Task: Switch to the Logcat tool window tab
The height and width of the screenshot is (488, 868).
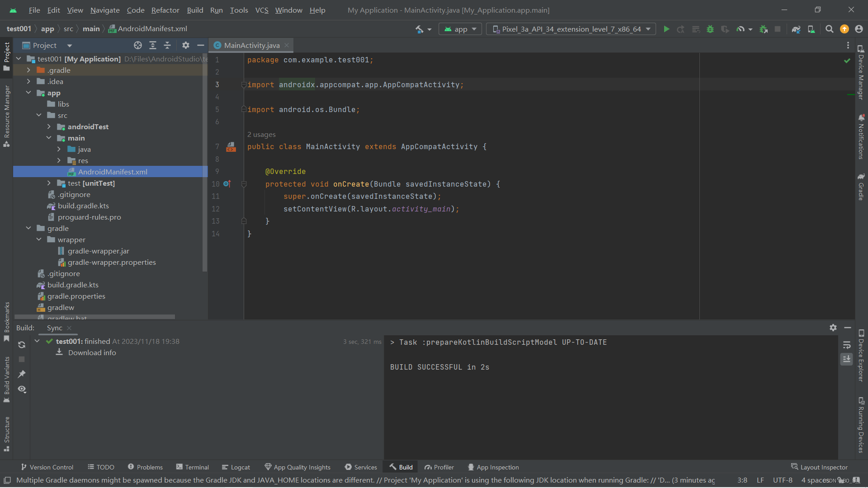Action: point(236,467)
